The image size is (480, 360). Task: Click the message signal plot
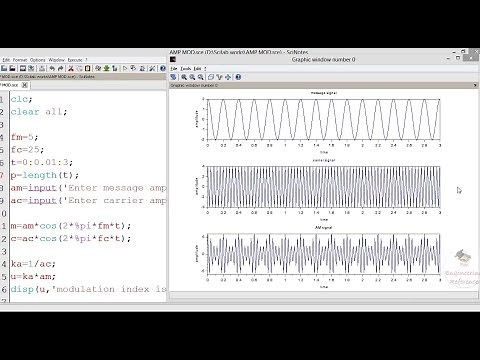(324, 119)
